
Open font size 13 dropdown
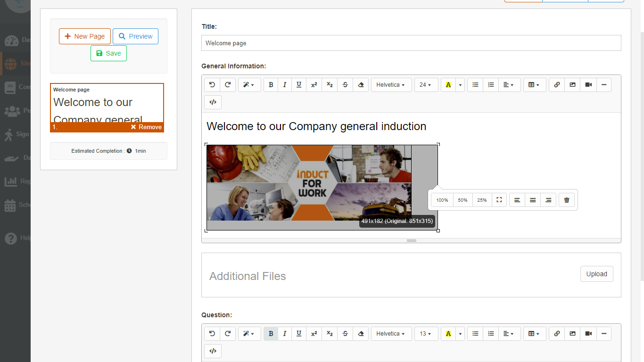tap(426, 334)
